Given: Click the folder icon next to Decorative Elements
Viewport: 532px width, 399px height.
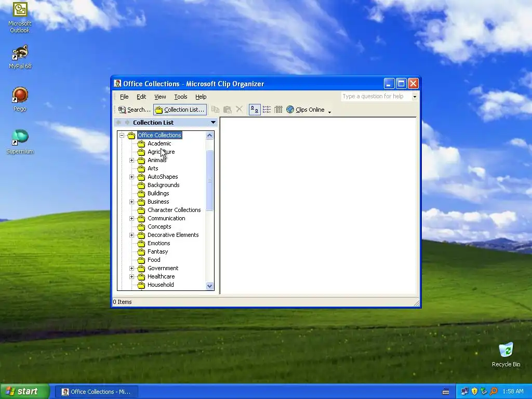Looking at the screenshot, I should point(141,235).
